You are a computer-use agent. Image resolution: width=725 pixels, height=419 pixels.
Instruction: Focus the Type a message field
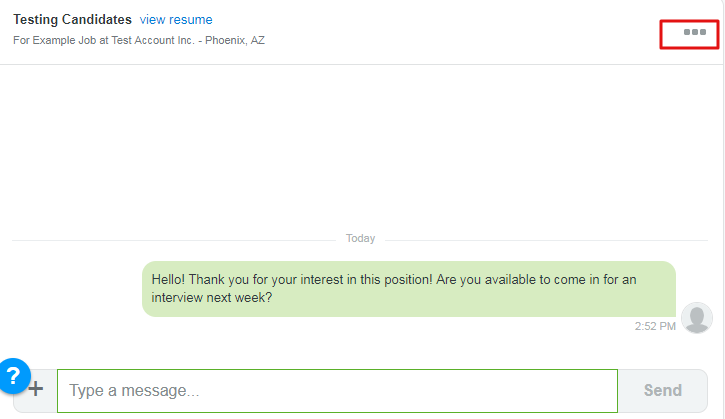[x=337, y=391]
